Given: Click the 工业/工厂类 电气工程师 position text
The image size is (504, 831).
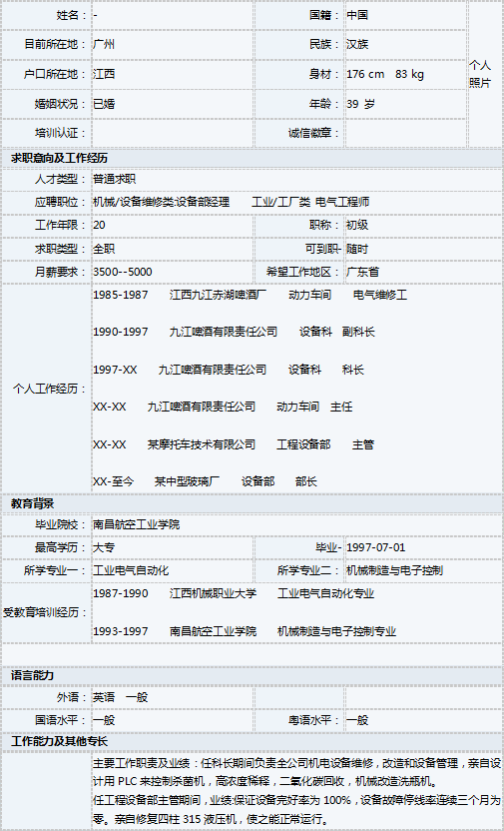Looking at the screenshot, I should coord(310,202).
